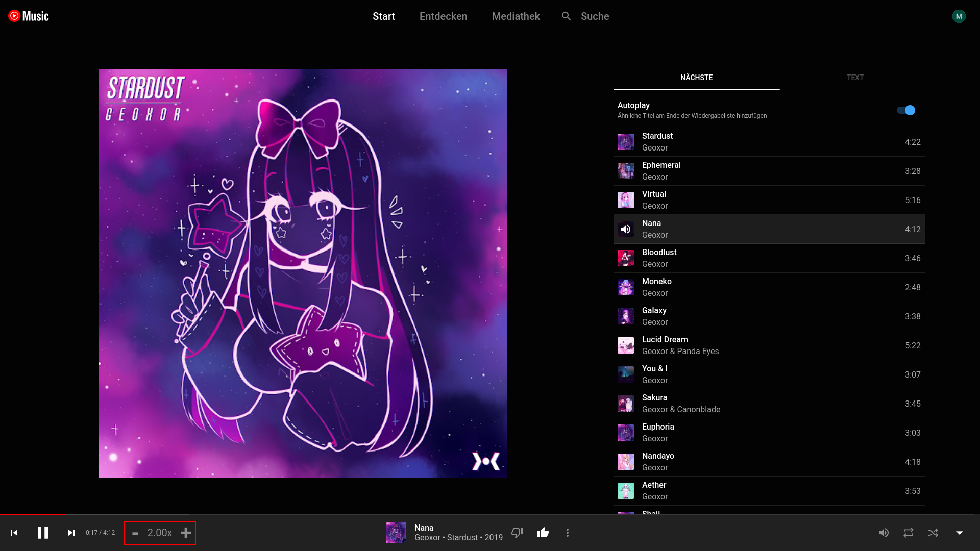Pause the current song

point(43,533)
